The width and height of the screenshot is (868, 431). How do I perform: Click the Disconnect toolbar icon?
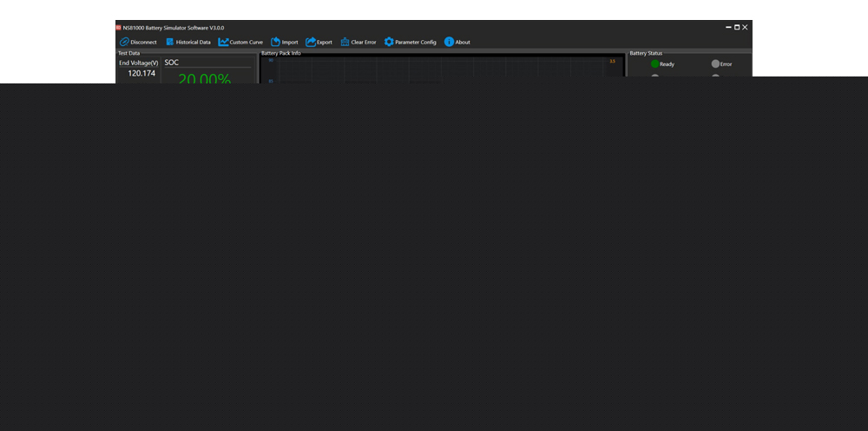tap(124, 42)
